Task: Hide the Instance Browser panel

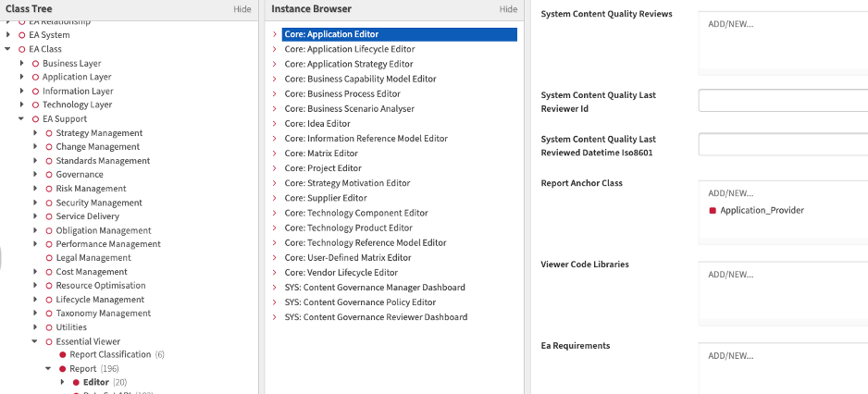Action: pos(508,9)
